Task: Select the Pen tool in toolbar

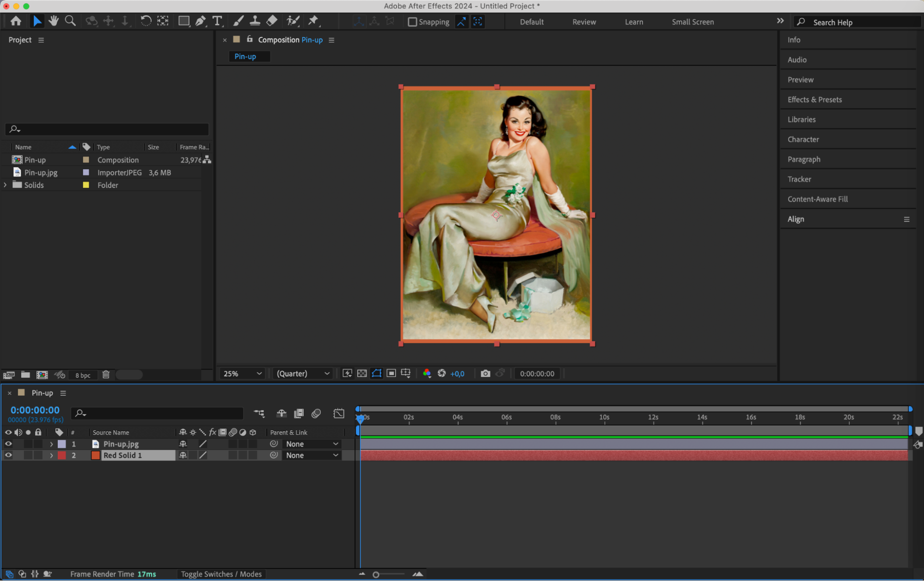Action: pyautogui.click(x=200, y=21)
